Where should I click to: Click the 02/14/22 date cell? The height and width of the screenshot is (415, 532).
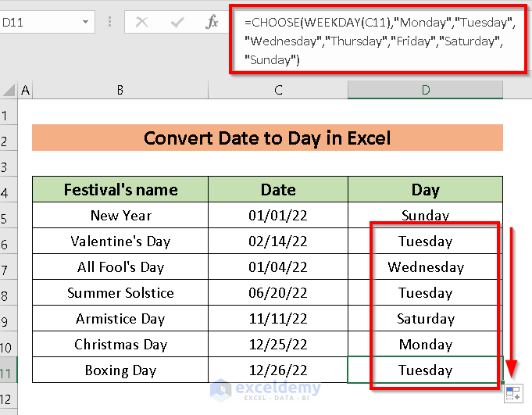(x=278, y=241)
